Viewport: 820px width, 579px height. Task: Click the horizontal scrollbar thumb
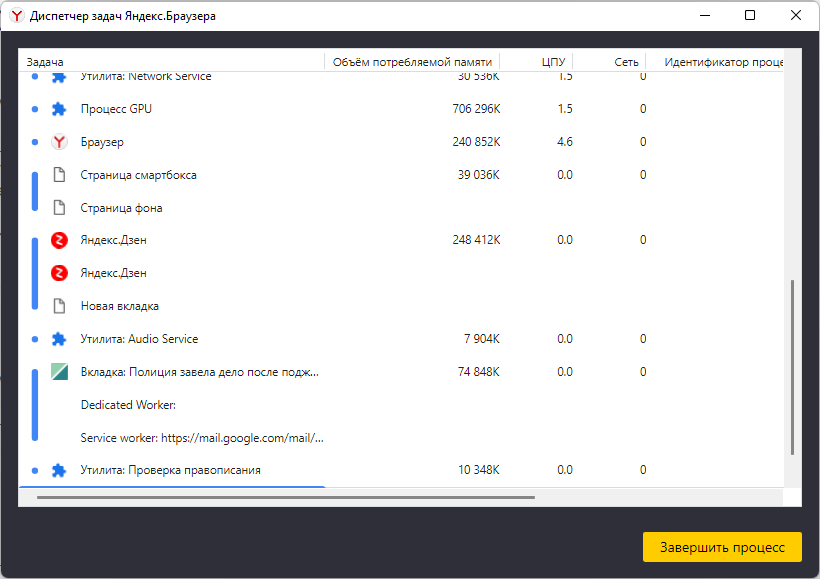click(286, 497)
